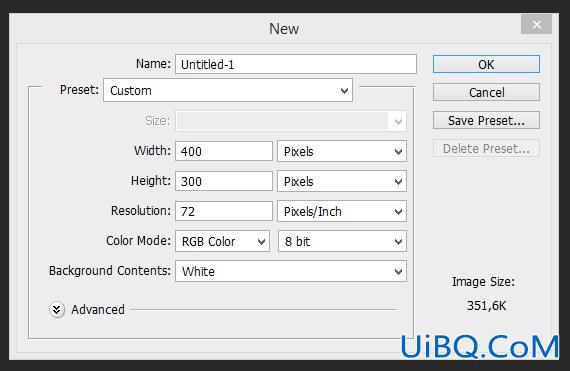
Task: Open the 8 bit depth dropdown
Action: pos(342,241)
